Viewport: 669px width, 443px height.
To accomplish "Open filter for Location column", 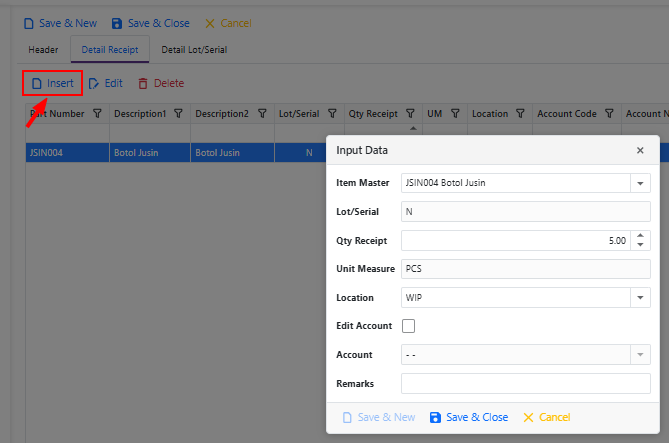I will (x=520, y=114).
